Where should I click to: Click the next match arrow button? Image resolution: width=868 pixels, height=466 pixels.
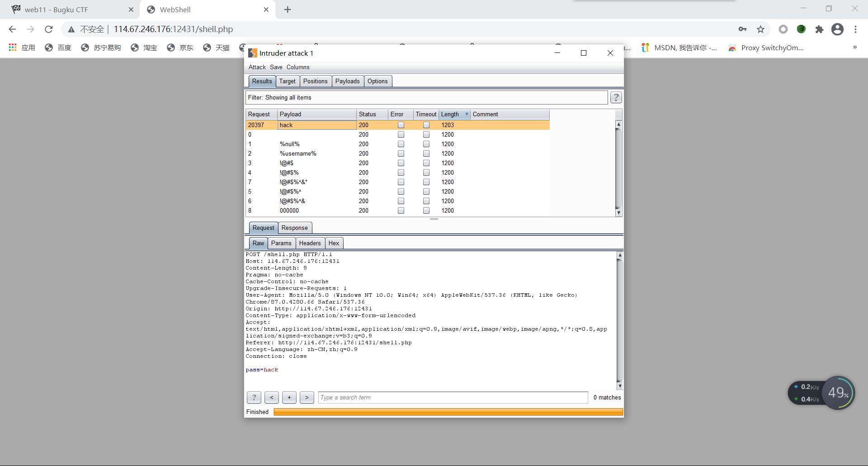307,397
